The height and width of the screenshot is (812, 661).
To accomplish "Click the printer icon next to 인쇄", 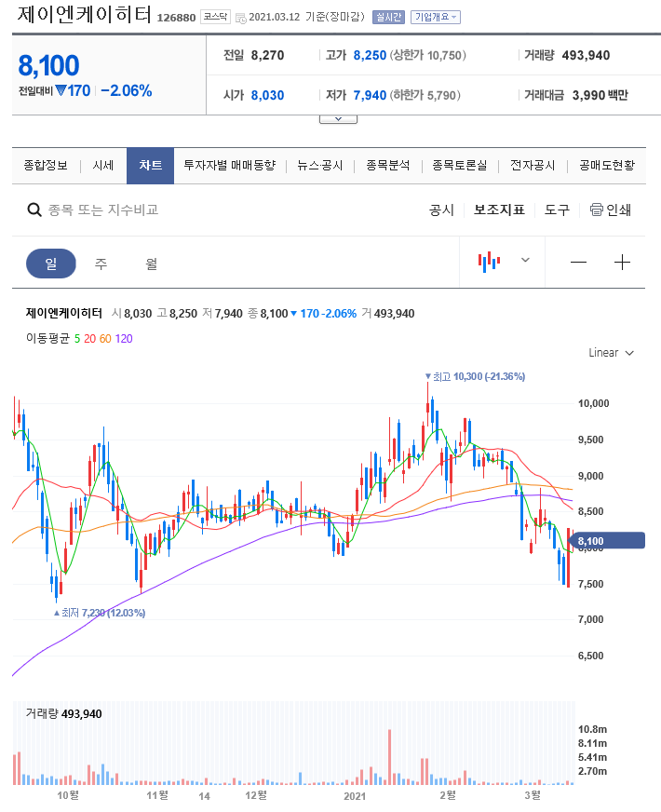I will click(597, 210).
